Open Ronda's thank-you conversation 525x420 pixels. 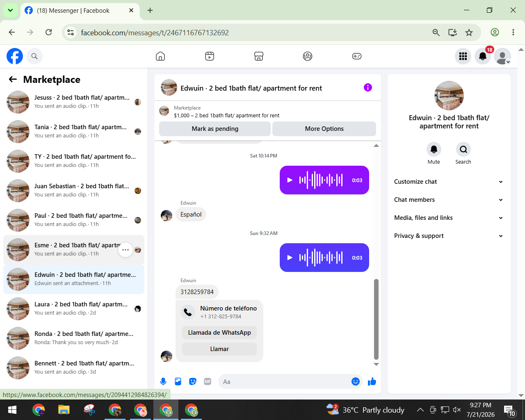(x=74, y=338)
